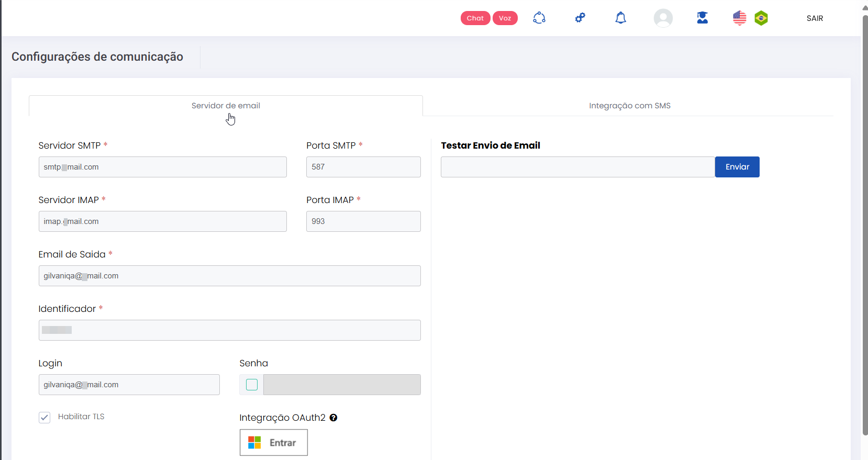Switch language to English via US flag
Viewport: 868px width, 460px height.
(739, 18)
